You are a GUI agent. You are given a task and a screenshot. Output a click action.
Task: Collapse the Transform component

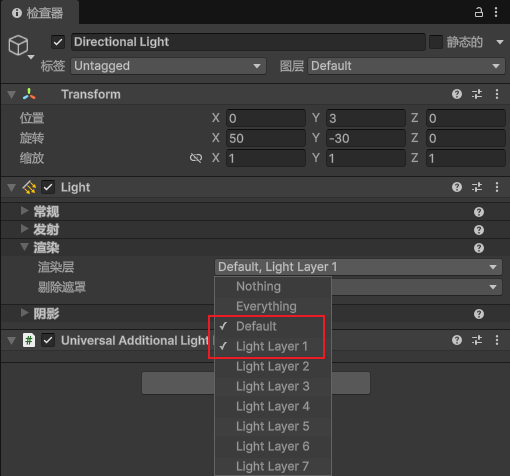[x=12, y=95]
